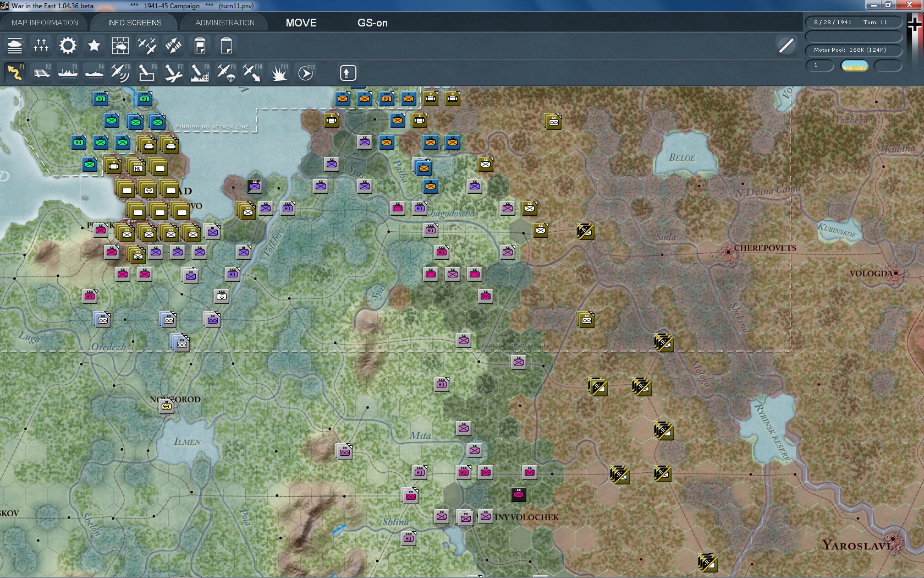This screenshot has width=924, height=578.
Task: Open the filled clipboard report icon
Action: (200, 46)
